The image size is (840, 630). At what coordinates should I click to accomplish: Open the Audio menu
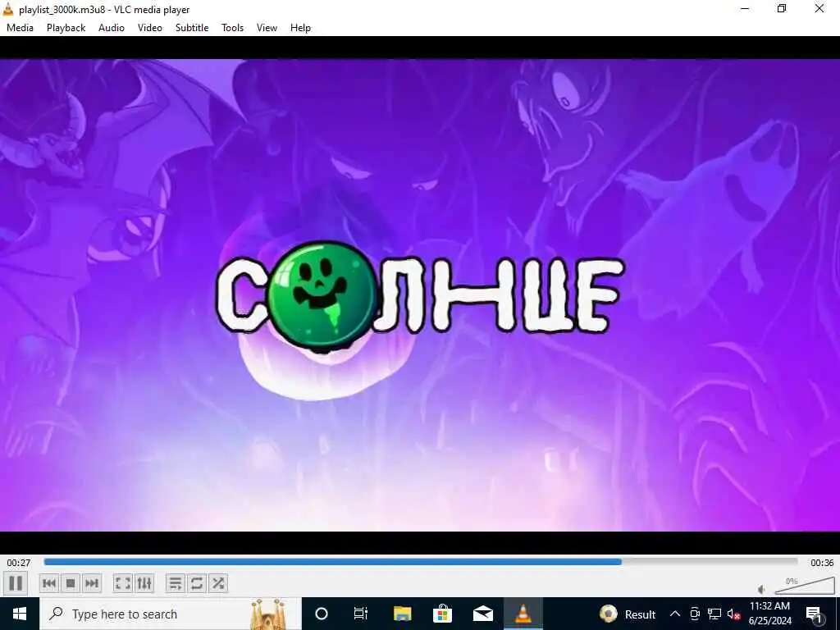tap(112, 28)
